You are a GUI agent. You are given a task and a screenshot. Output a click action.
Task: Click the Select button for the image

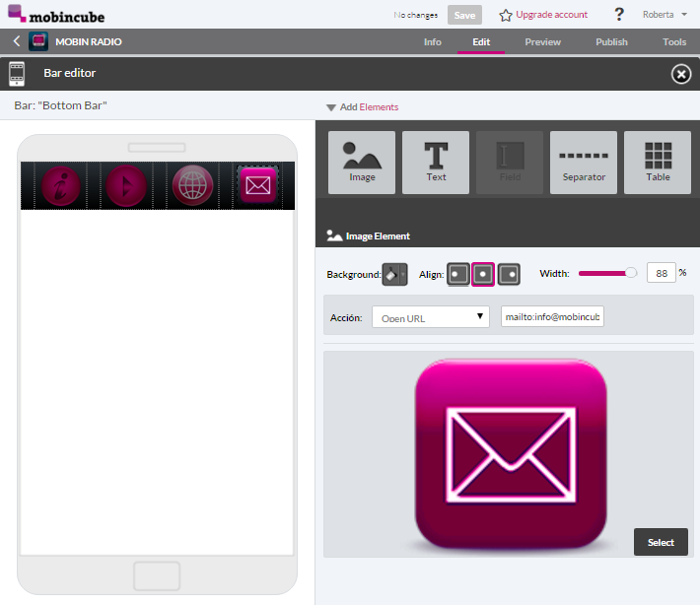(661, 542)
